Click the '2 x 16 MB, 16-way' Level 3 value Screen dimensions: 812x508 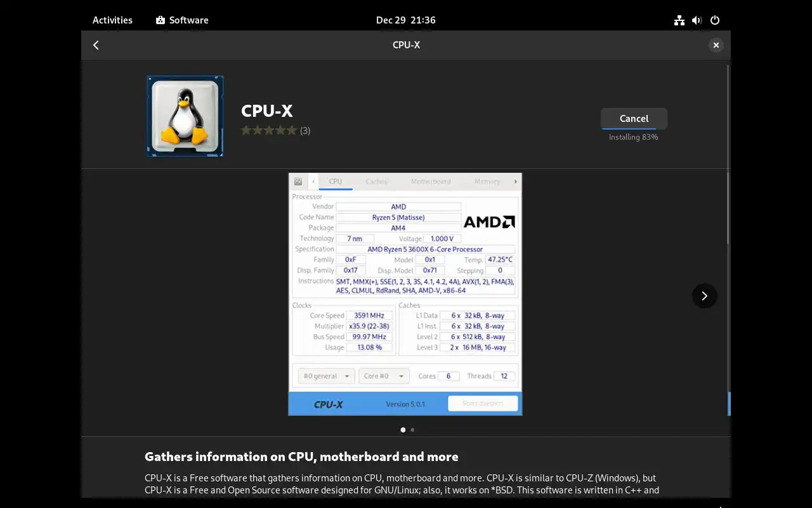click(x=478, y=347)
